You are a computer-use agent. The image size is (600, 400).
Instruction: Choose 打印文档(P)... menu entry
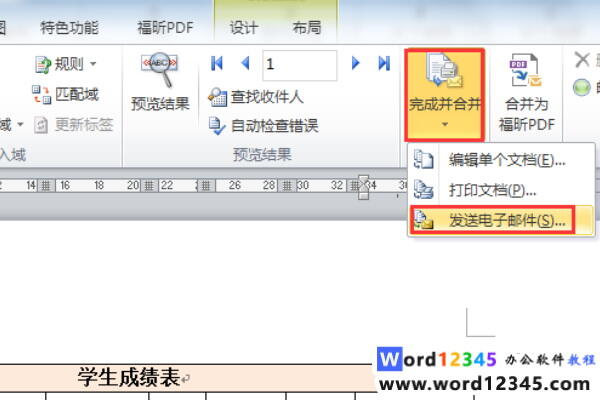(501, 190)
